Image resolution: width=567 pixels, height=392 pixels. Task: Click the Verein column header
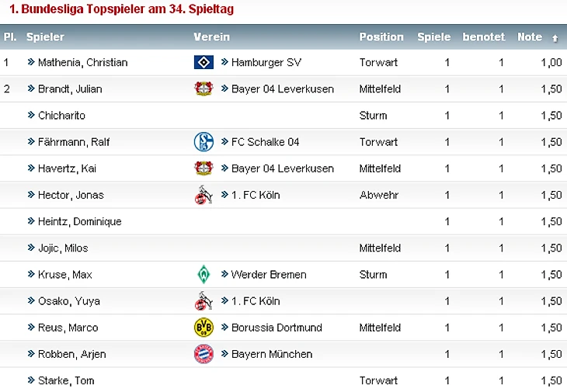tap(211, 36)
